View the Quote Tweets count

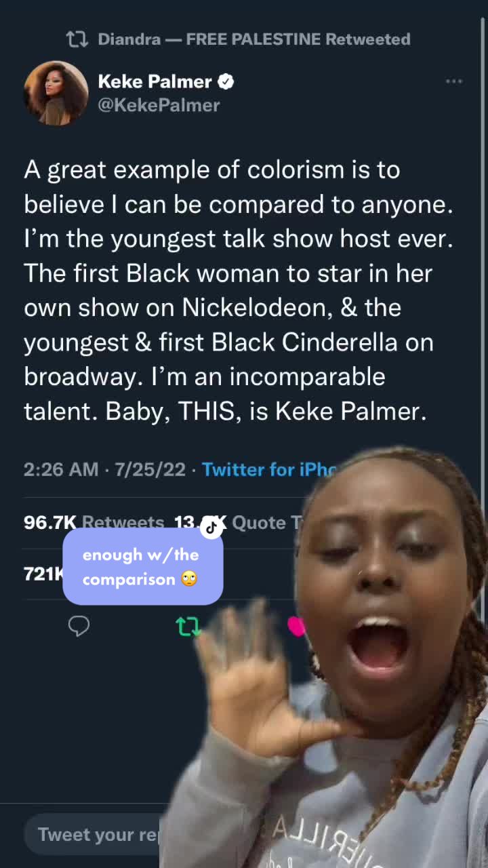pyautogui.click(x=258, y=523)
